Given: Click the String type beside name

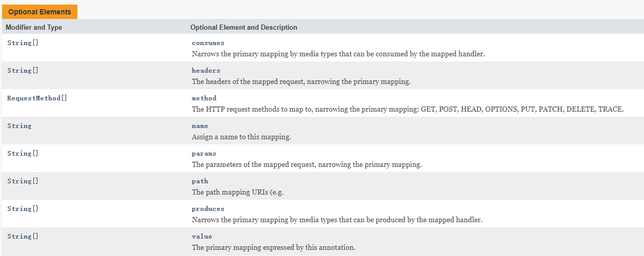Looking at the screenshot, I should [x=19, y=126].
